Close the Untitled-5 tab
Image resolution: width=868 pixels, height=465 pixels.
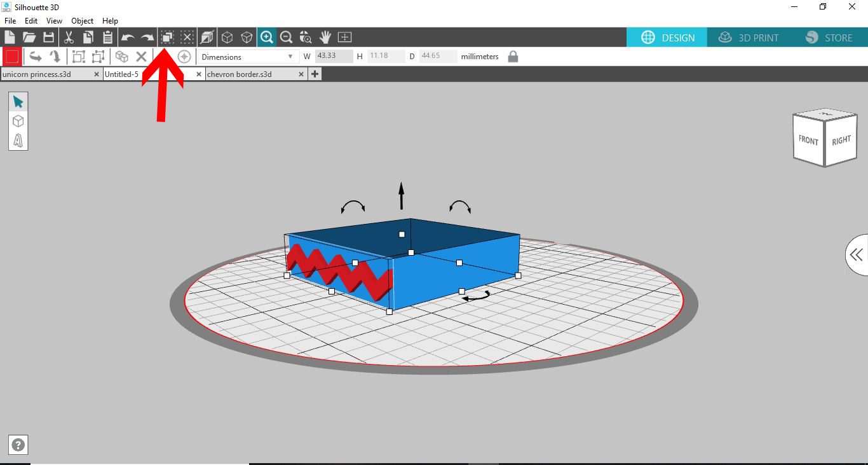(199, 74)
